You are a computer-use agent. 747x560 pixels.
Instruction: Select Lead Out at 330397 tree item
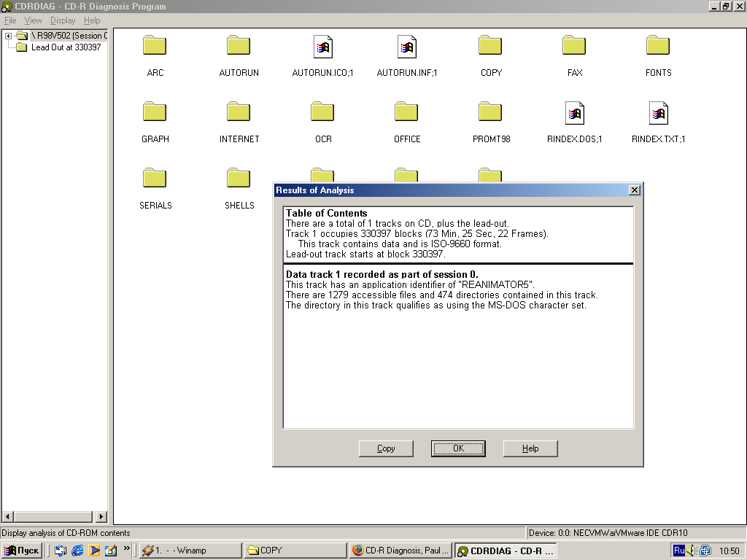pyautogui.click(x=66, y=47)
